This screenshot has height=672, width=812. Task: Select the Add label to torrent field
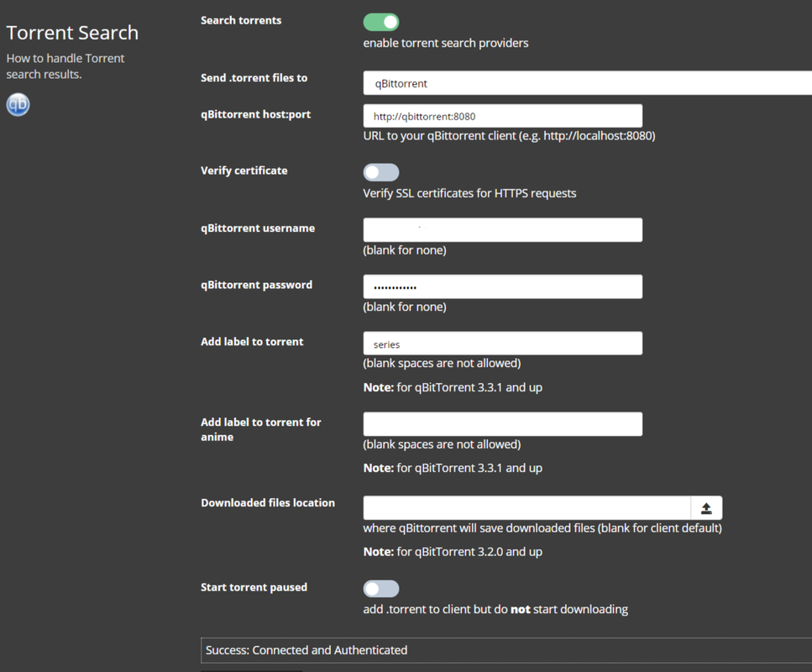[x=503, y=344]
